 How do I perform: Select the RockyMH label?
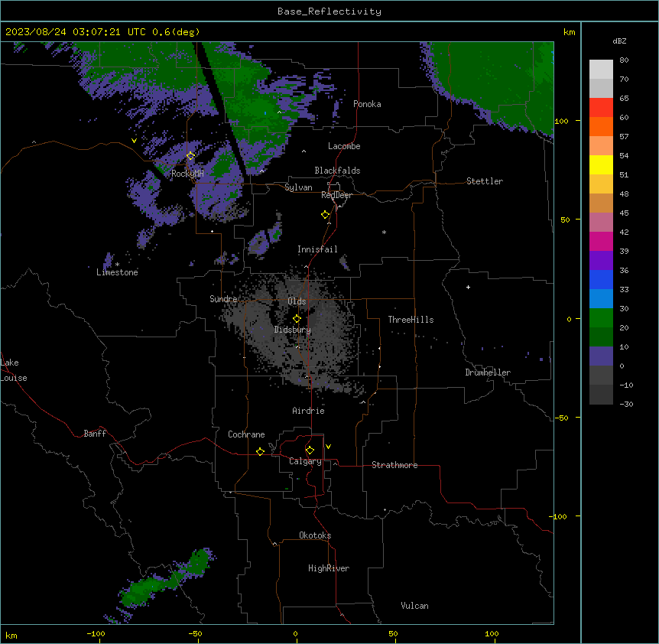(x=187, y=174)
